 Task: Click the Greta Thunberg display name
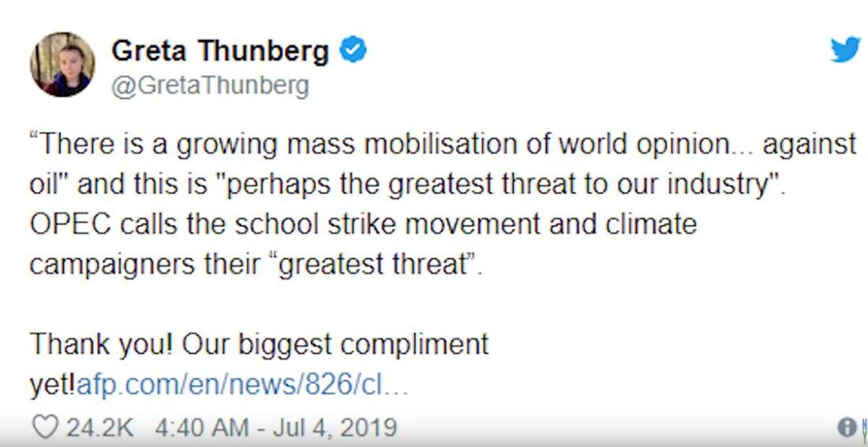click(x=220, y=51)
